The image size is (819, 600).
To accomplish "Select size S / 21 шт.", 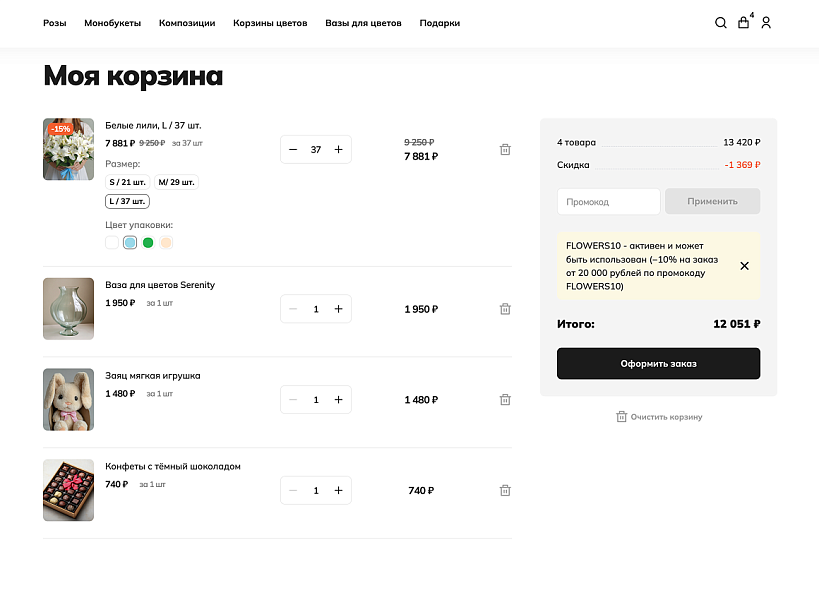I will click(126, 182).
